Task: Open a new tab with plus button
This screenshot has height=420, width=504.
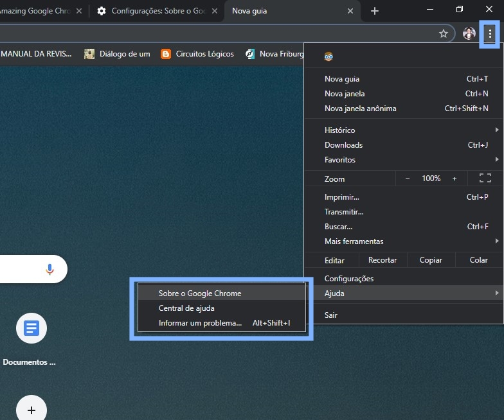Action: pyautogui.click(x=374, y=11)
